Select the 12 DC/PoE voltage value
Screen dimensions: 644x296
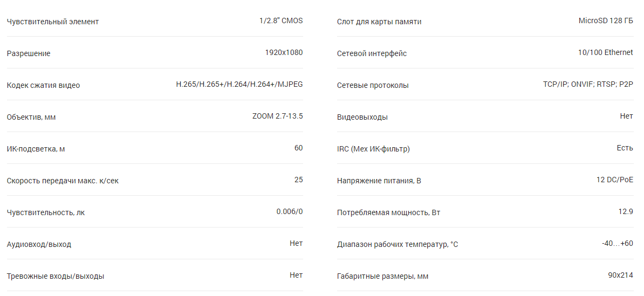click(x=614, y=180)
